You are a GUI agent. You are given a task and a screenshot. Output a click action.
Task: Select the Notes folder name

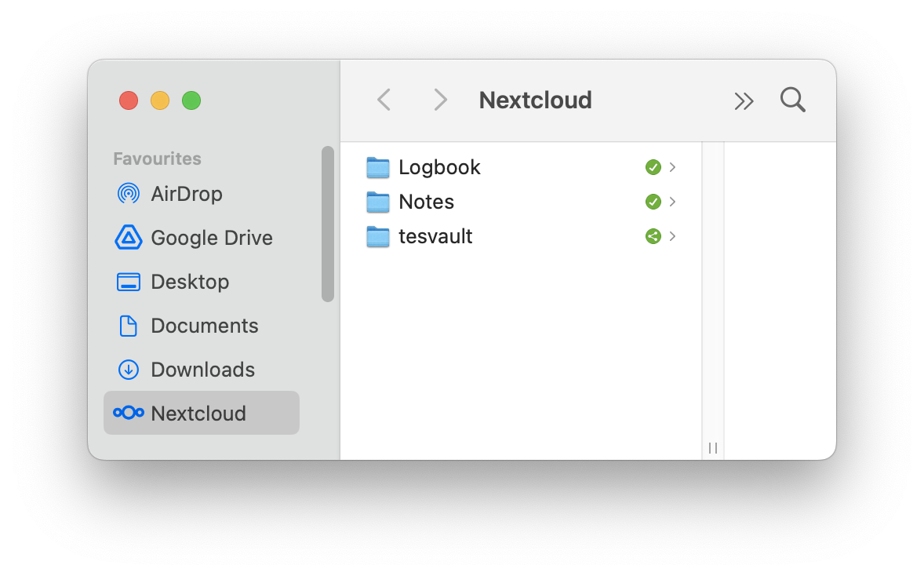(427, 202)
